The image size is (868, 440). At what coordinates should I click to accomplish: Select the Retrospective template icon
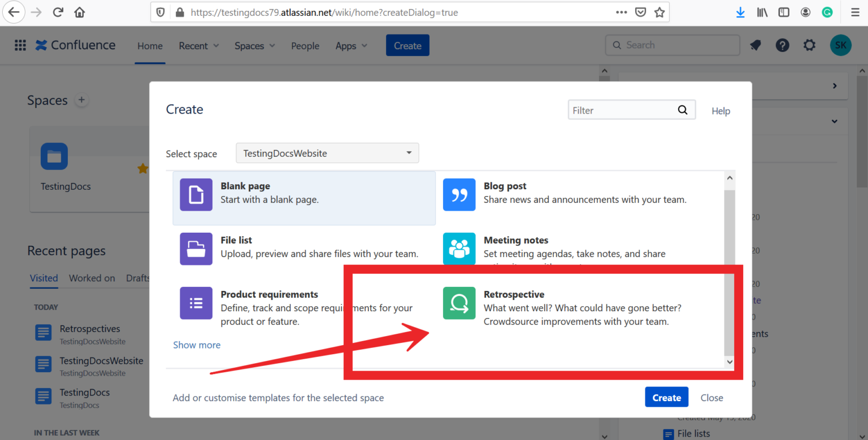[459, 303]
